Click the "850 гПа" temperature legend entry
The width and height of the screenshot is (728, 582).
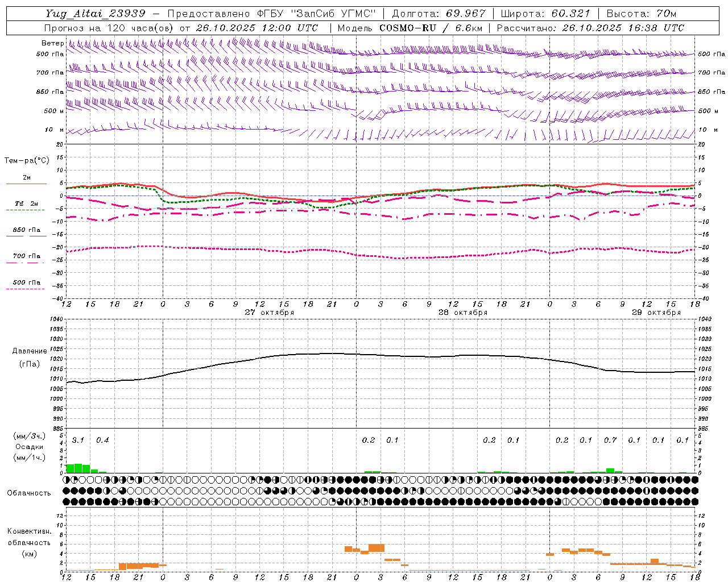point(27,230)
